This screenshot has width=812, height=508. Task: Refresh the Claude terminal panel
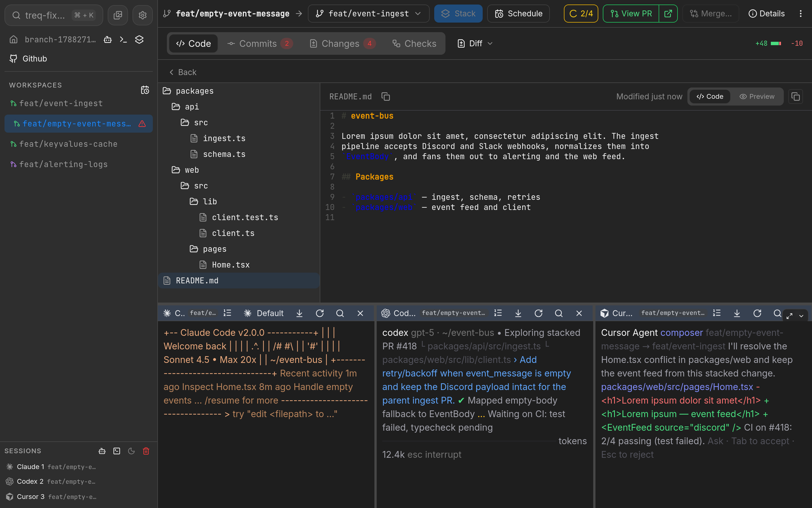[320, 313]
